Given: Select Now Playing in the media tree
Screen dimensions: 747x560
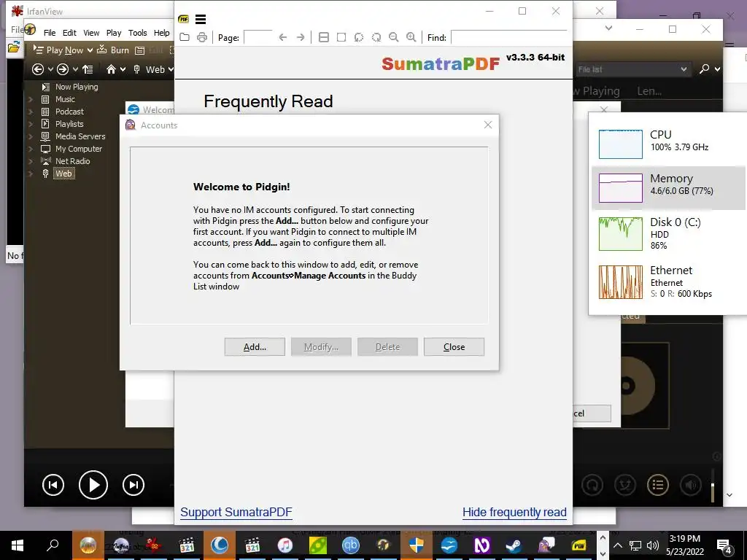Looking at the screenshot, I should (x=76, y=87).
